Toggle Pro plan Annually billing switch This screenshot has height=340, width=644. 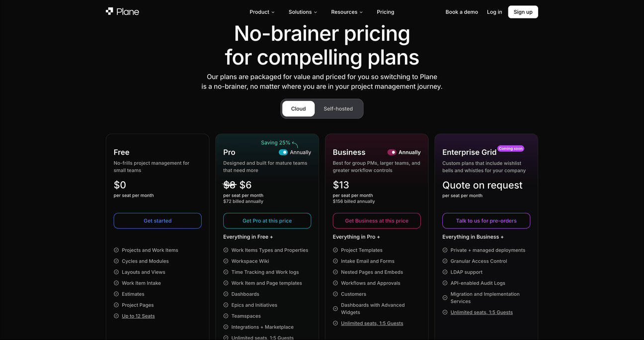click(x=283, y=152)
